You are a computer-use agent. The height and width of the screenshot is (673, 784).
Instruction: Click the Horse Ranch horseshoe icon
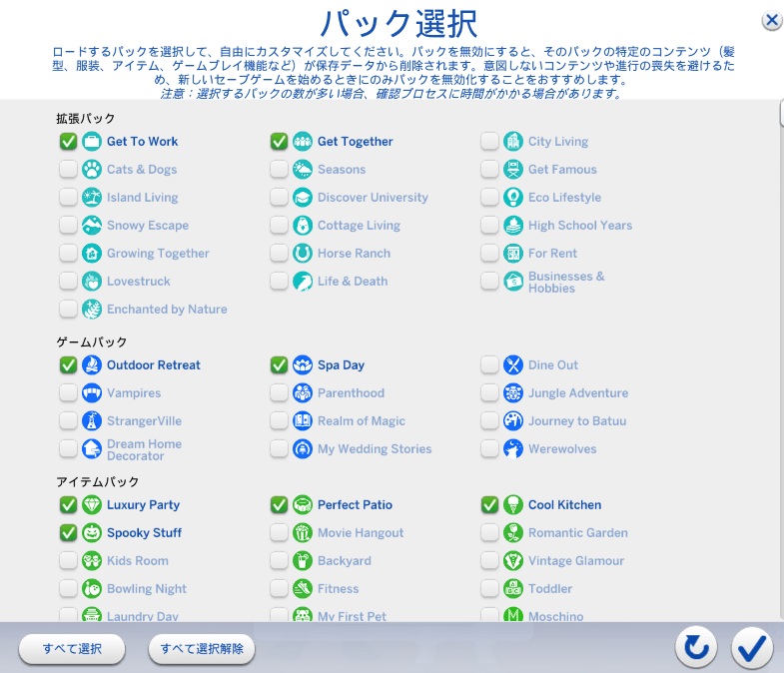[x=303, y=254]
